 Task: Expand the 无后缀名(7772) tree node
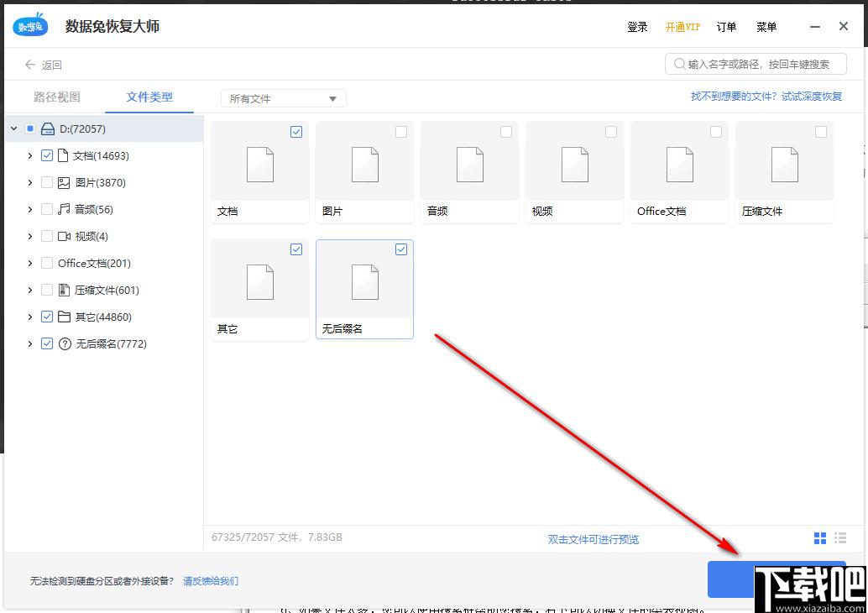pos(30,344)
